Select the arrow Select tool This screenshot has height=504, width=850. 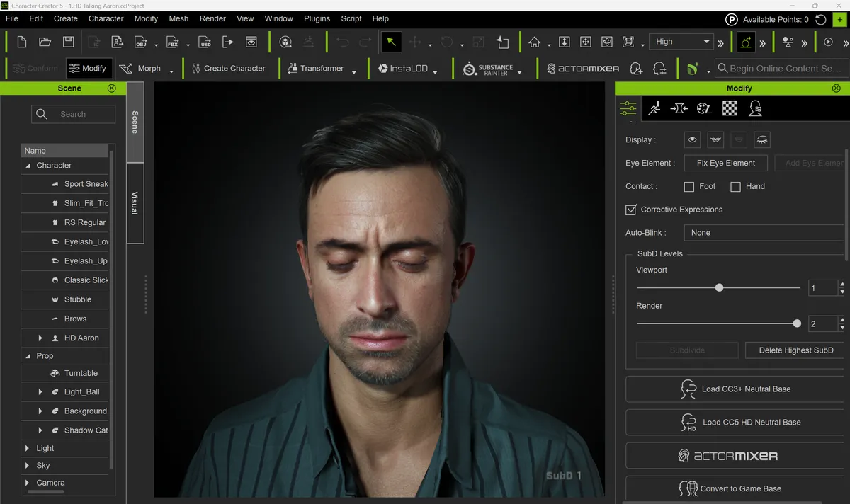pyautogui.click(x=391, y=42)
